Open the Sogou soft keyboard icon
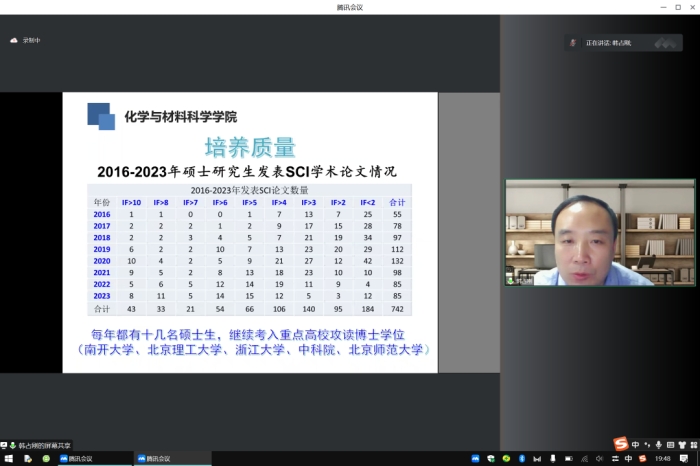 [x=671, y=444]
